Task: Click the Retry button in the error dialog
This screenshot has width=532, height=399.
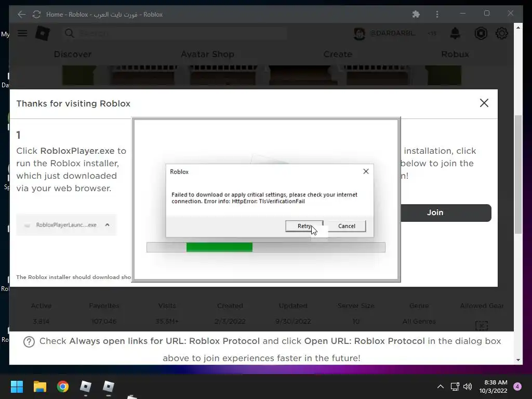Action: point(304,226)
